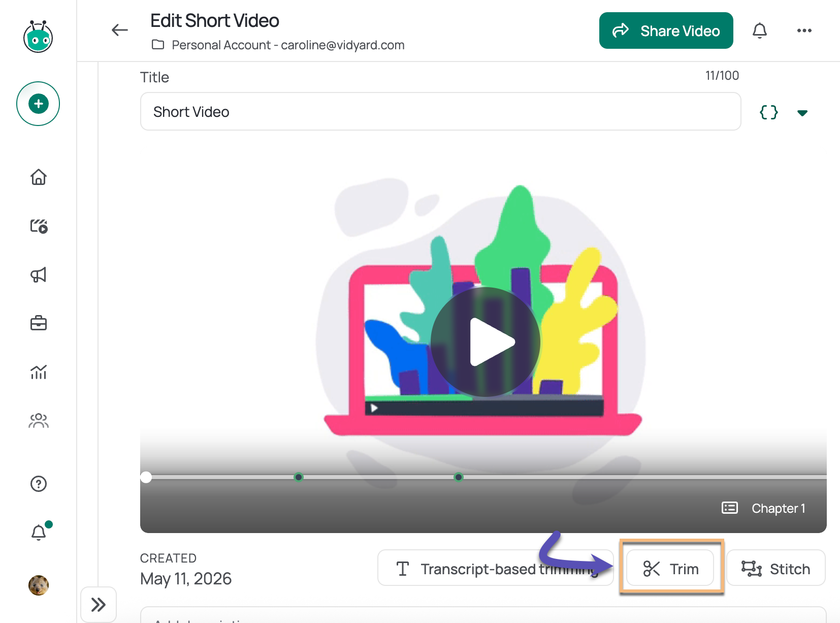Open the team members sidebar icon
Viewport: 840px width, 623px height.
(x=39, y=421)
